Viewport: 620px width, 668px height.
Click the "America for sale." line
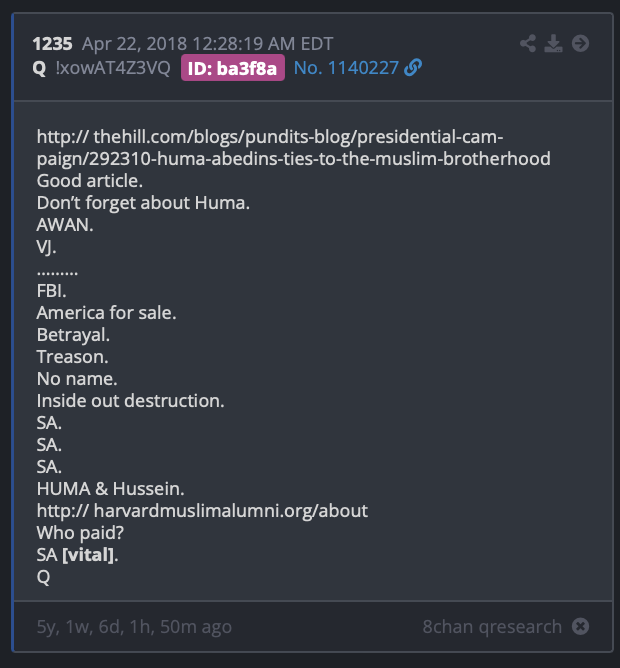106,313
